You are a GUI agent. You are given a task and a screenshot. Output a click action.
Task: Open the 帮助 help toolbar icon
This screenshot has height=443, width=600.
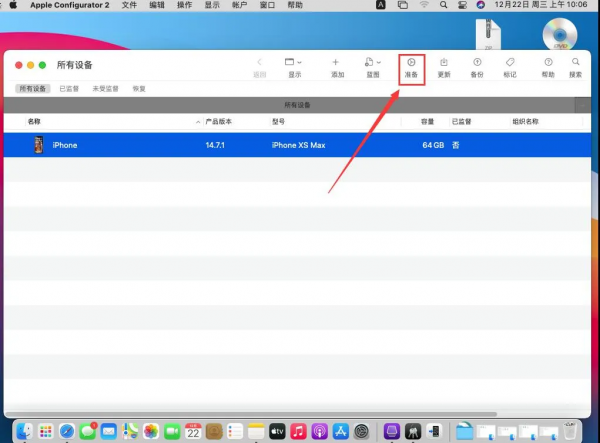click(548, 62)
